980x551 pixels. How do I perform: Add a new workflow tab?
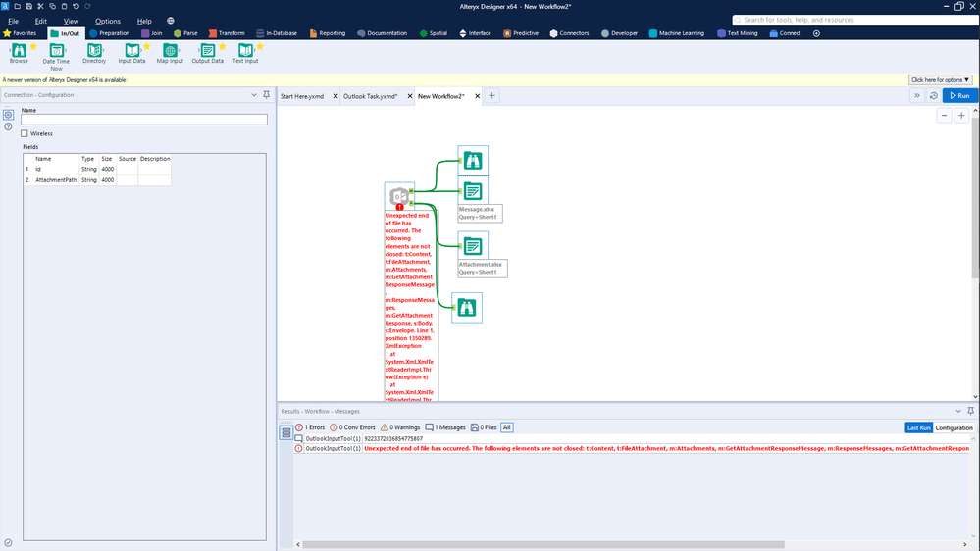coord(491,95)
